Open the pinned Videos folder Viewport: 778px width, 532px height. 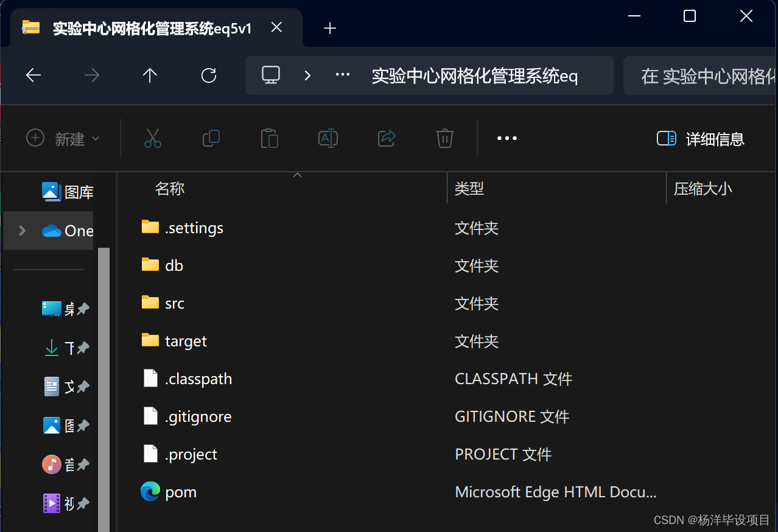65,503
